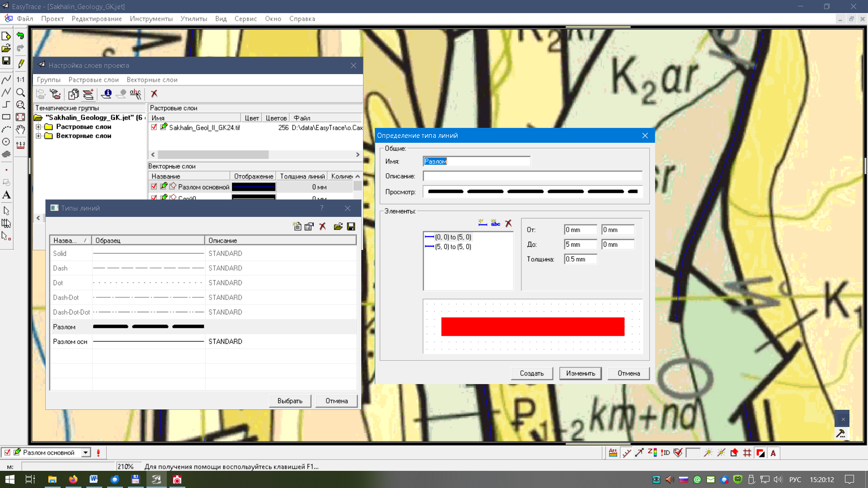Open line types file folder icon

338,226
